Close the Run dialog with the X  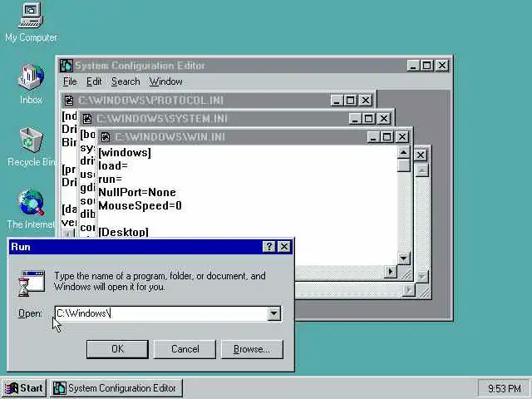click(x=284, y=247)
